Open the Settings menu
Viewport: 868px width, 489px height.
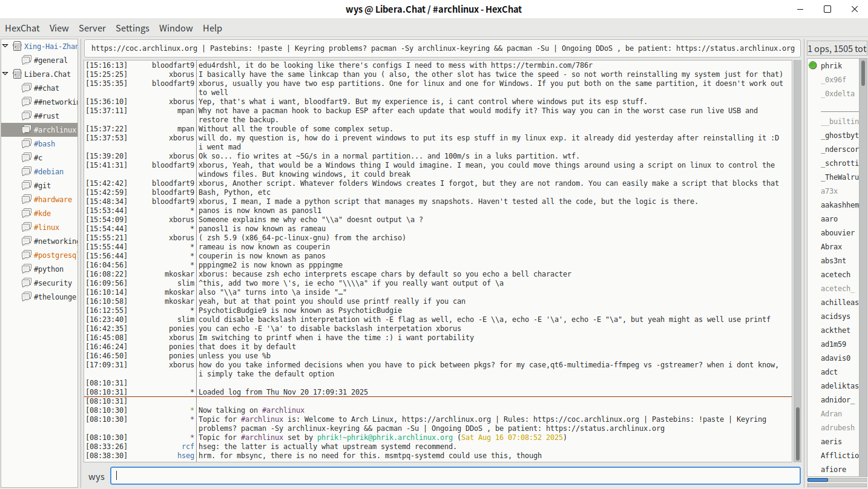(x=132, y=28)
